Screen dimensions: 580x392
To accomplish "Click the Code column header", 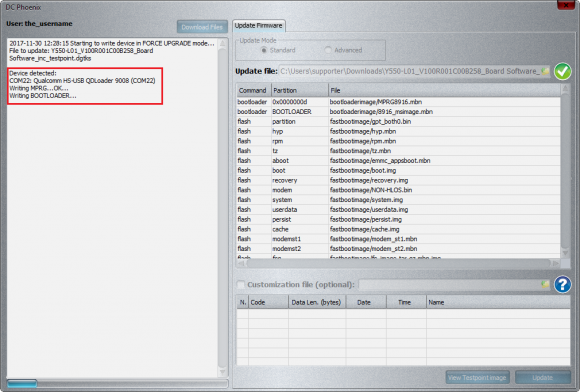I will 268,302.
